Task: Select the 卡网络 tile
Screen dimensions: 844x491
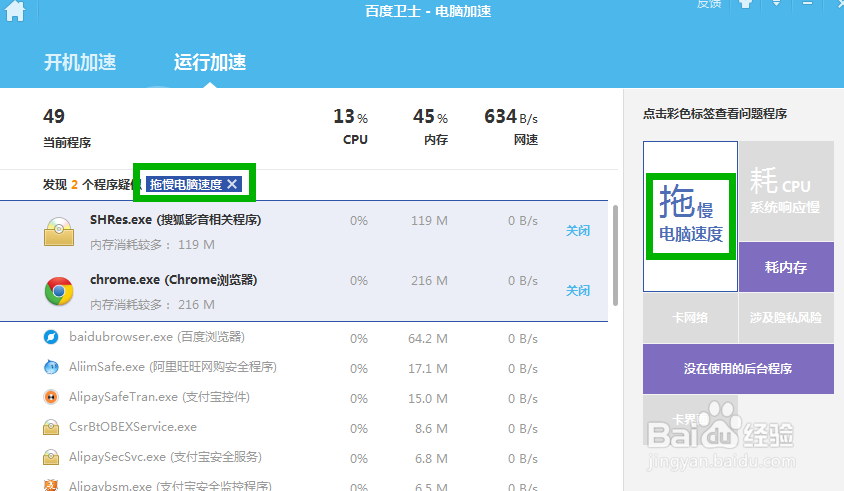Action: 690,318
